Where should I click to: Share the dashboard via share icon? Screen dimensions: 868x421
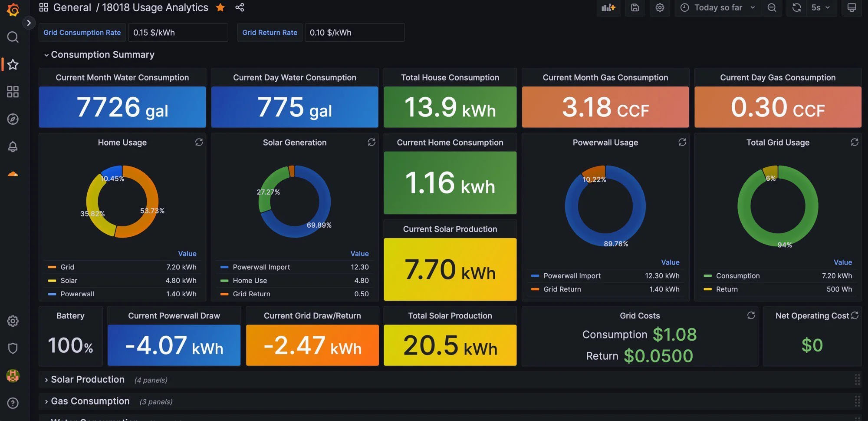[240, 7]
